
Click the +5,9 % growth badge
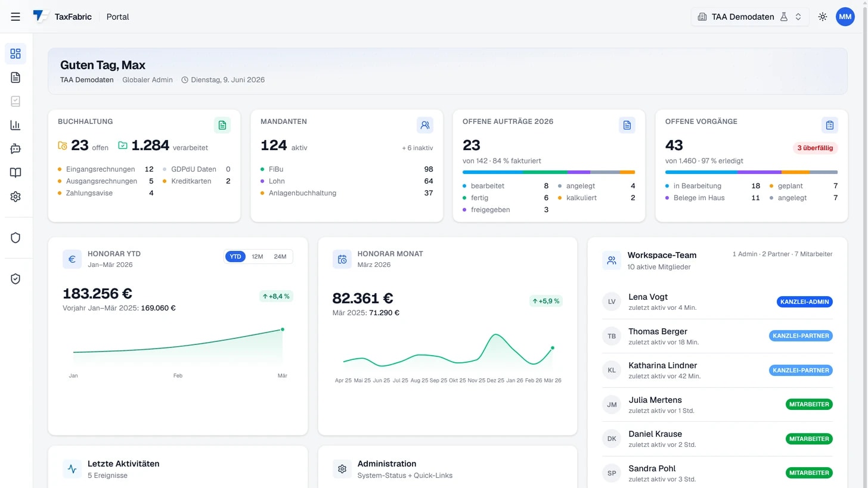point(546,301)
